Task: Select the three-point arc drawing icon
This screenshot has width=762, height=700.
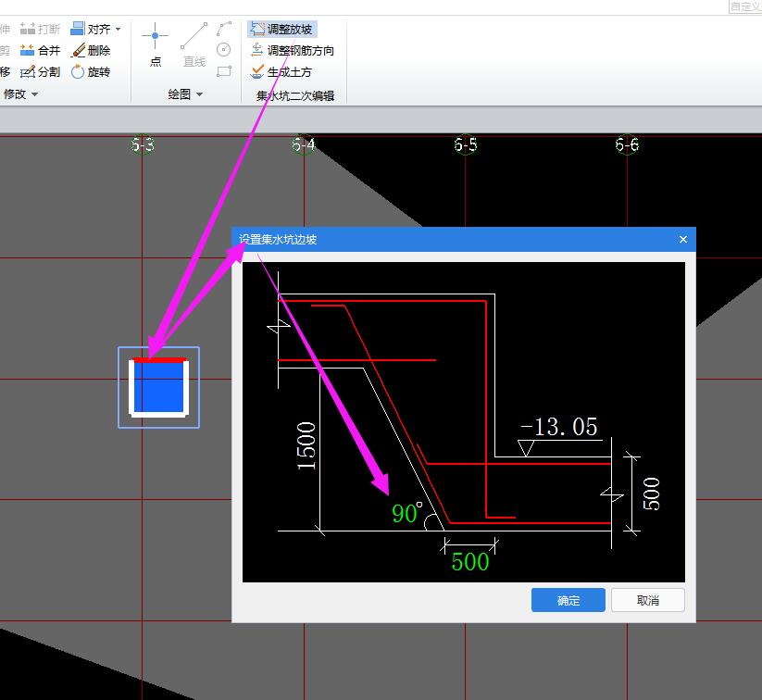Action: click(224, 29)
